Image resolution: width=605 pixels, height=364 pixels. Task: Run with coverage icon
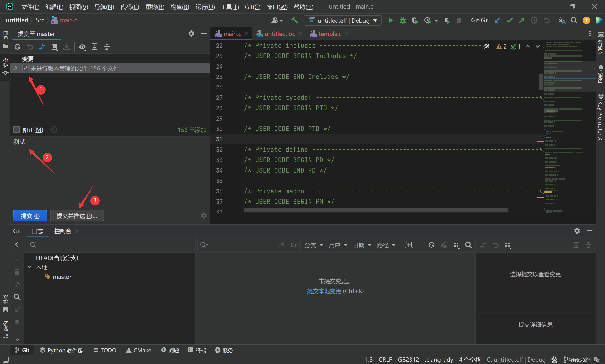pos(415,20)
